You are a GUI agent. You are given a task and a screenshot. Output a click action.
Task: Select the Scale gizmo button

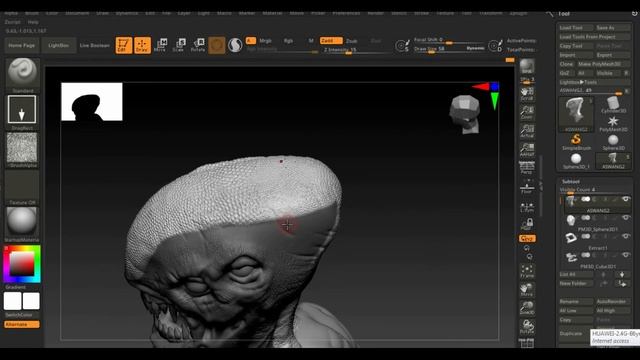(x=179, y=45)
